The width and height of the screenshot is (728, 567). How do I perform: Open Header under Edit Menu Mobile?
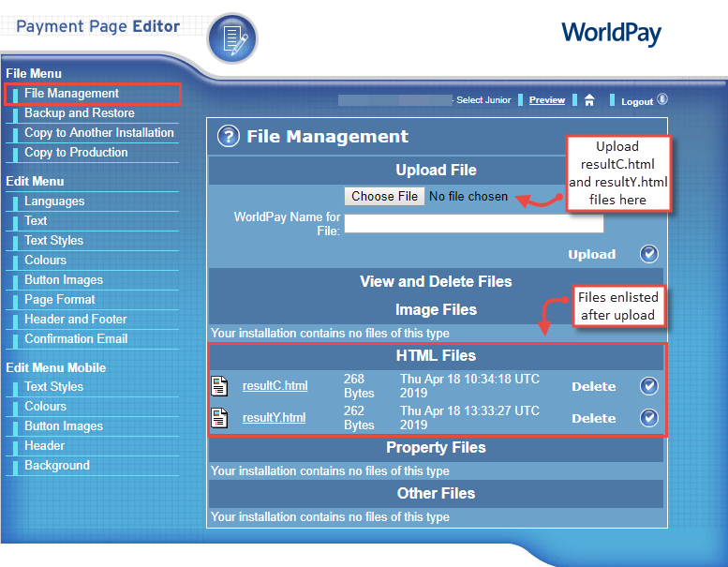pyautogui.click(x=45, y=446)
